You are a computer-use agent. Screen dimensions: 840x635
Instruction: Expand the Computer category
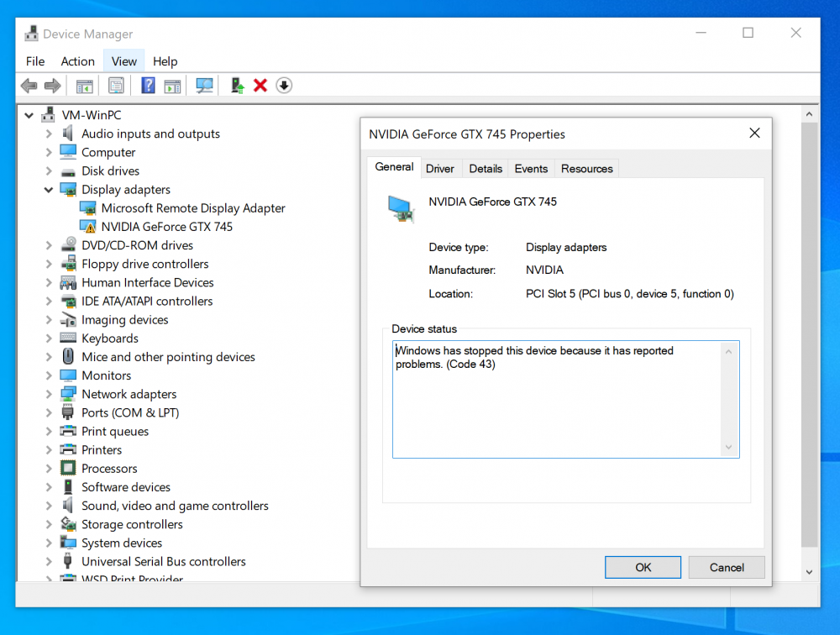point(49,152)
